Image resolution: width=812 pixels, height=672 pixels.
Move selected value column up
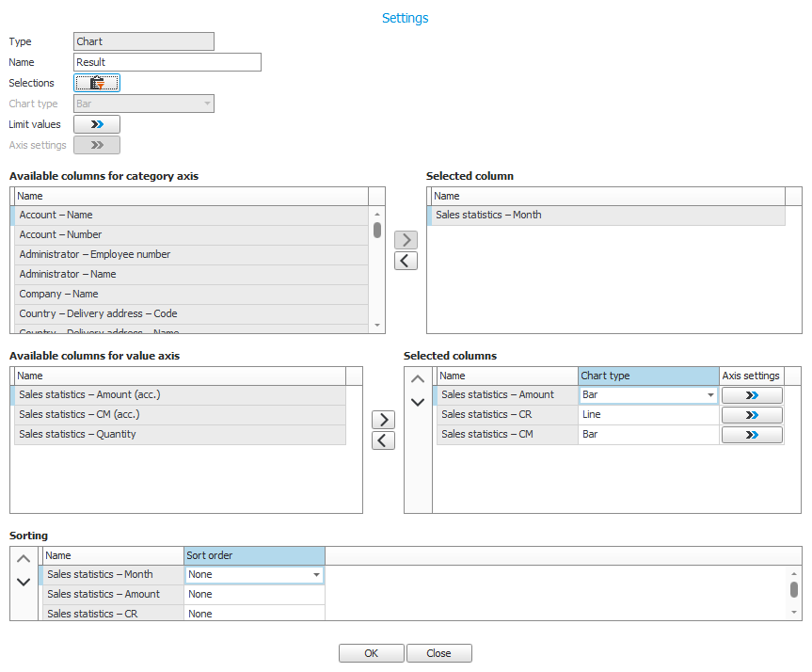point(418,379)
